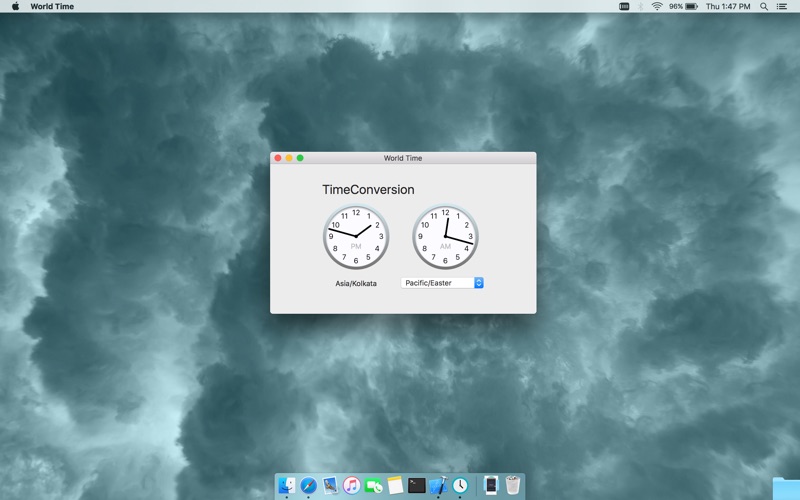Minimize the World Time window

289,158
